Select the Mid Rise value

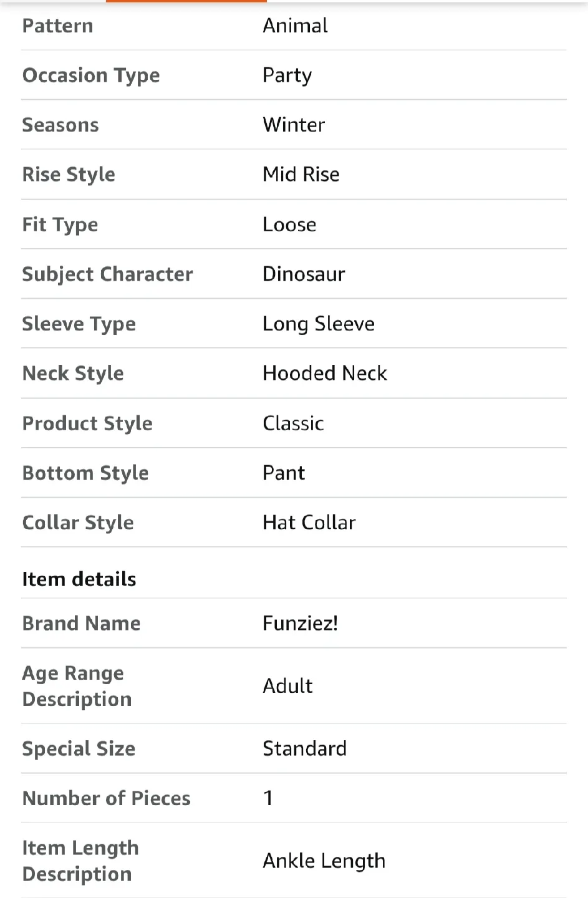301,174
